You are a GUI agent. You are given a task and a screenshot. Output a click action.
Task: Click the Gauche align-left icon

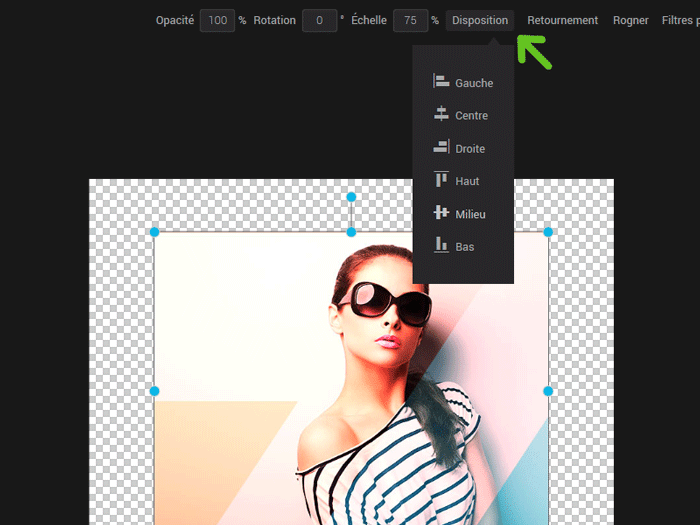point(441,82)
